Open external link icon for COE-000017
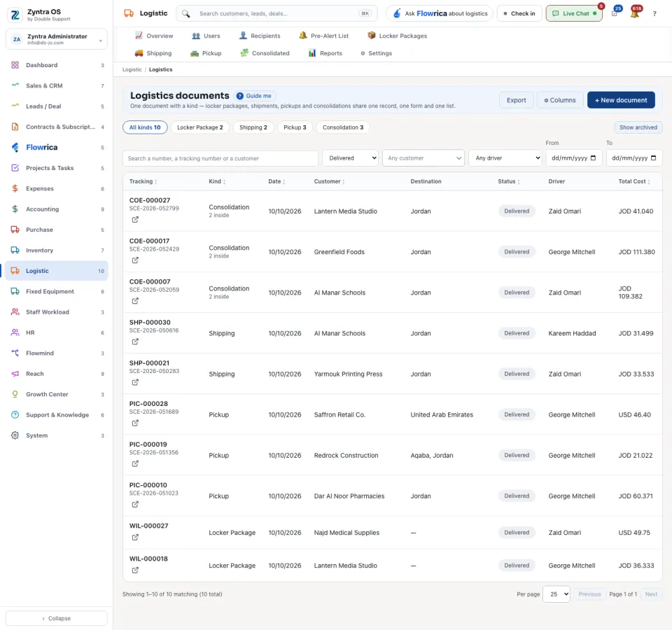This screenshot has width=672, height=630. click(135, 260)
